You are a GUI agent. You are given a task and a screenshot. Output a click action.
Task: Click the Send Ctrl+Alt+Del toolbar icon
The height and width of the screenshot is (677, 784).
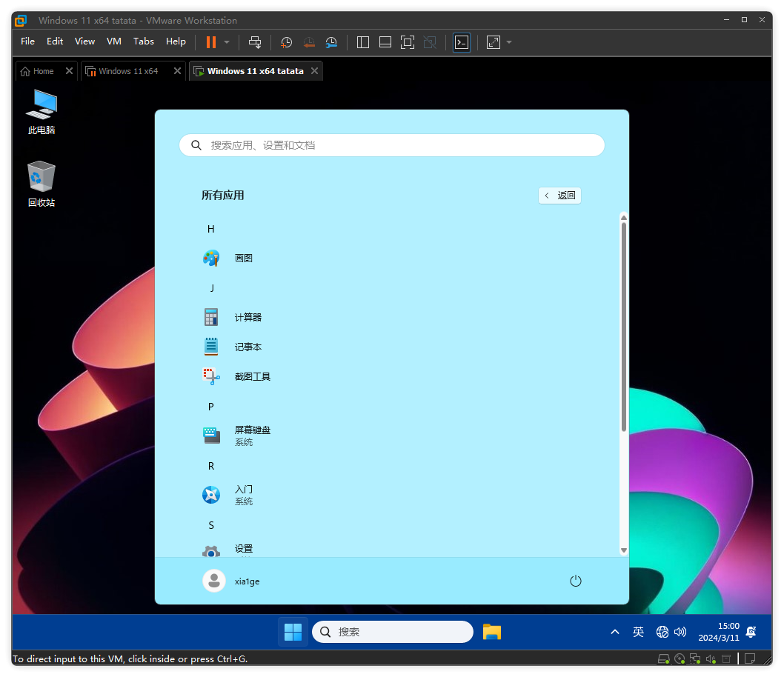tap(254, 42)
